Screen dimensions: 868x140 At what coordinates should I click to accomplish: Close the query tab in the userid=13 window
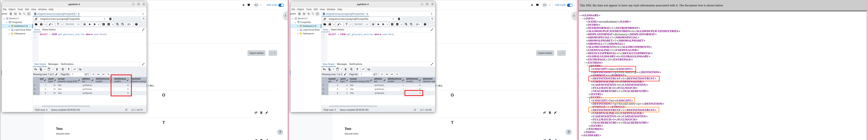tap(79, 14)
